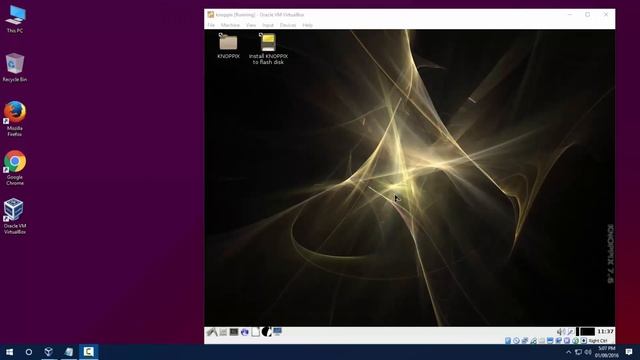Click the Knoppix panel clock showing 11:37
640x360 pixels.
[x=605, y=331]
